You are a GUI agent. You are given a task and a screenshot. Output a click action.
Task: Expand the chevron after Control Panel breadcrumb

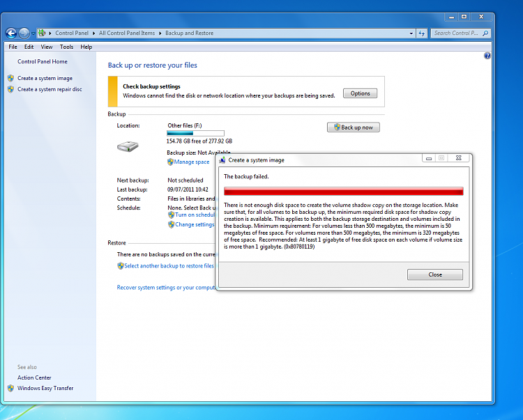tap(93, 33)
